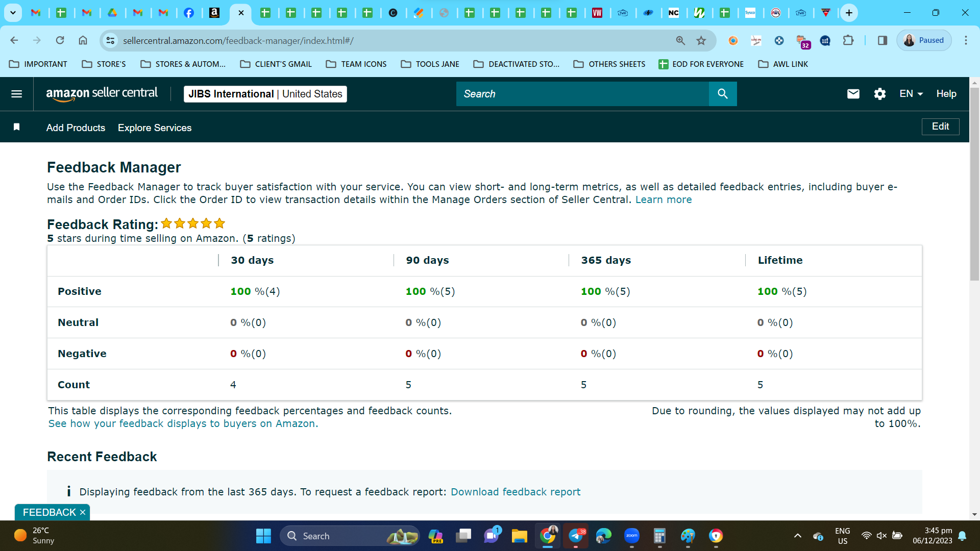Click the taskbar Search box
980x551 pixels.
pyautogui.click(x=350, y=536)
